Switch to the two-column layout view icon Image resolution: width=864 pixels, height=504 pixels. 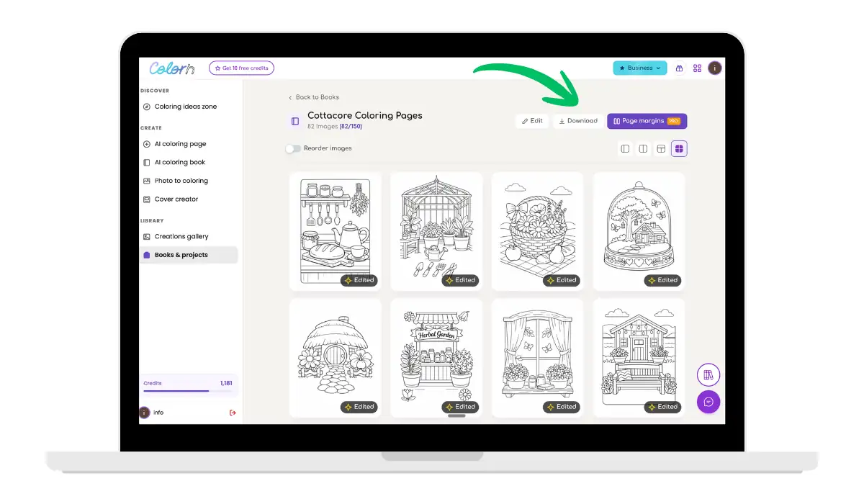pos(642,148)
